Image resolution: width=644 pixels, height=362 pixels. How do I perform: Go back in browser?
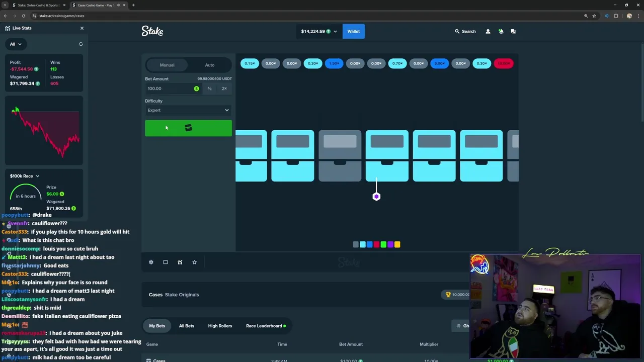coord(6,16)
